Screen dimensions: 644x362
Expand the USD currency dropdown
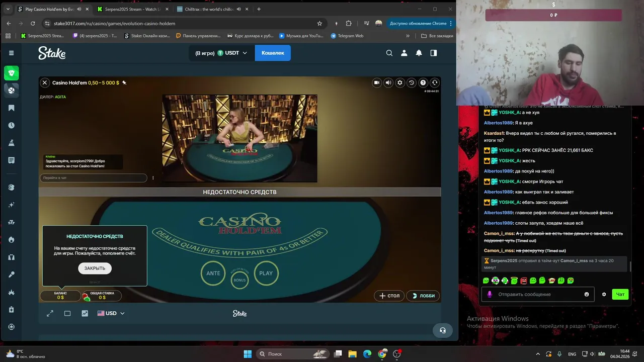[x=111, y=313]
